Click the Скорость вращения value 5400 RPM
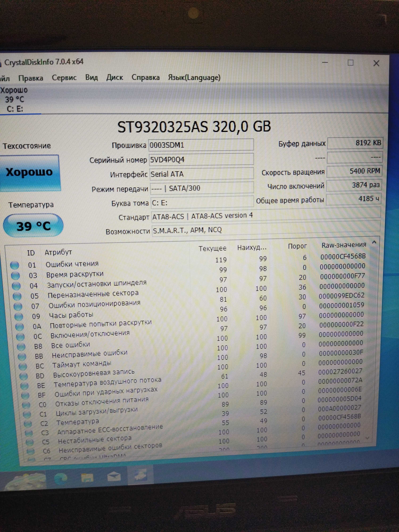Screen dimensions: 399x532 tap(354, 171)
